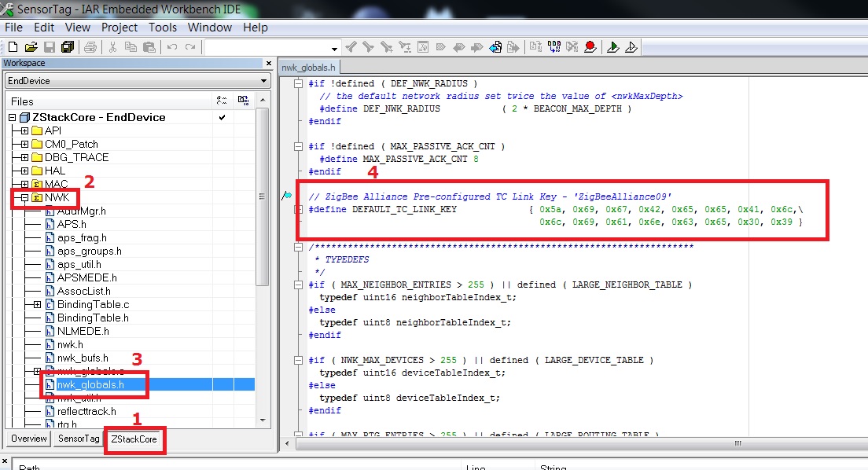Click the Paste clipboard icon
The image size is (868, 470).
149,47
